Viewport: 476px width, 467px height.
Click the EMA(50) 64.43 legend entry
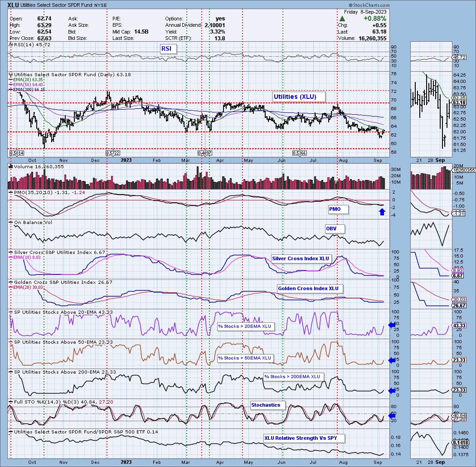[x=28, y=84]
